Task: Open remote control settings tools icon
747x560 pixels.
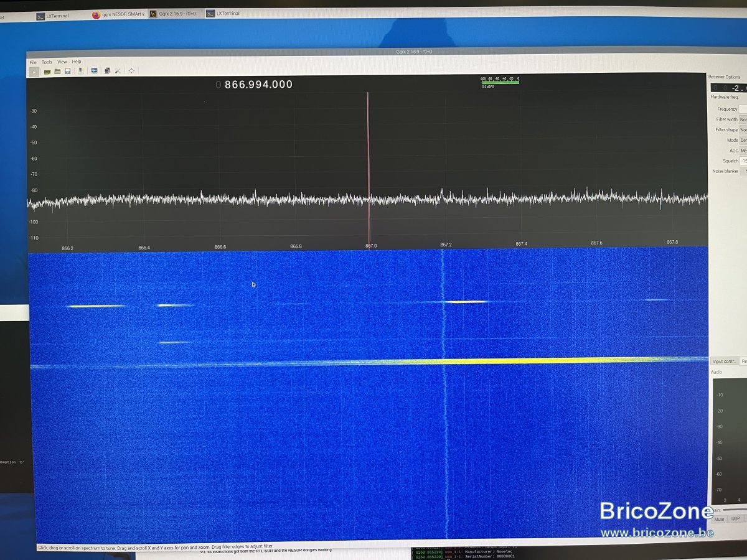Action: click(x=118, y=72)
